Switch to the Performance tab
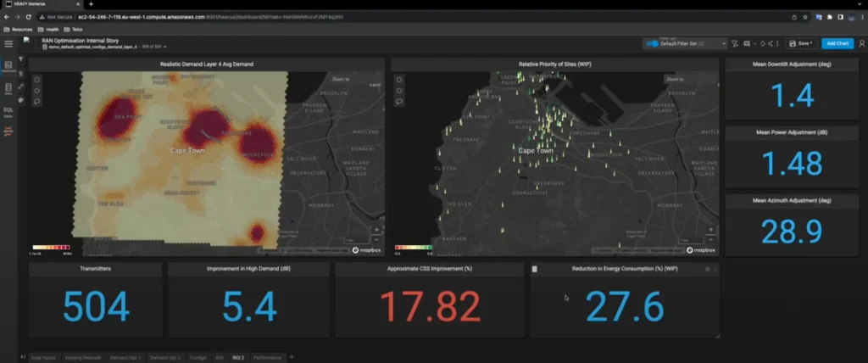The image size is (868, 363). tap(267, 358)
